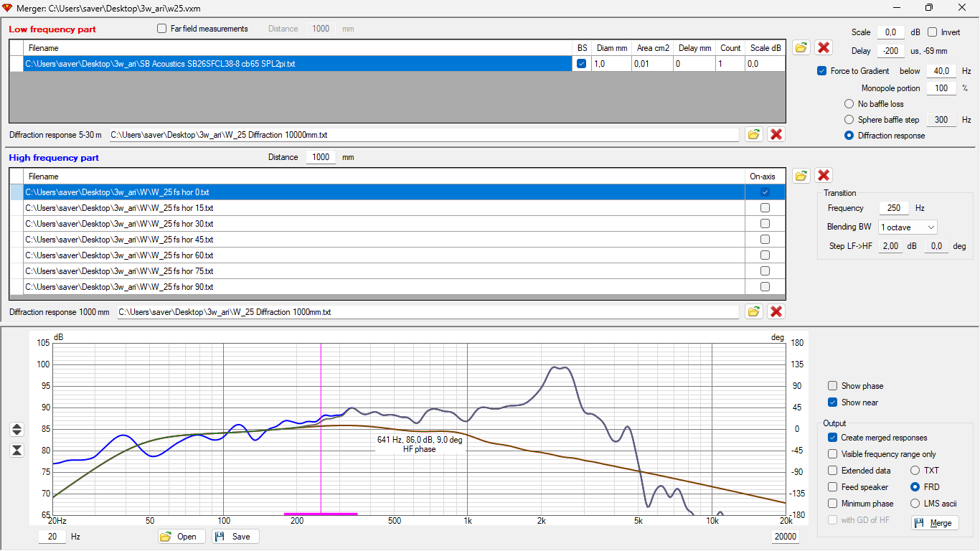Enable Show phase checkbox
Image resolution: width=980 pixels, height=551 pixels.
(833, 386)
